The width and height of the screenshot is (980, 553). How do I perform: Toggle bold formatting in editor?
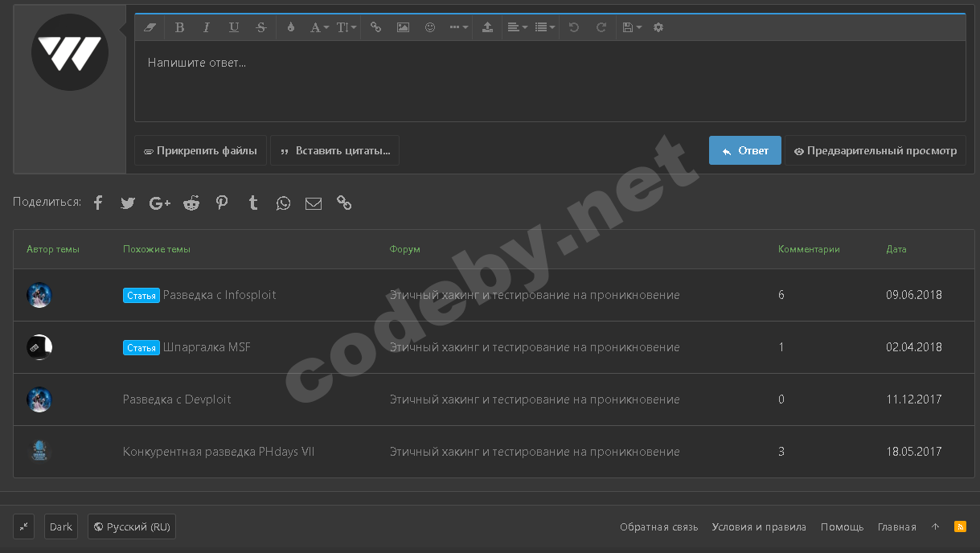tap(179, 27)
